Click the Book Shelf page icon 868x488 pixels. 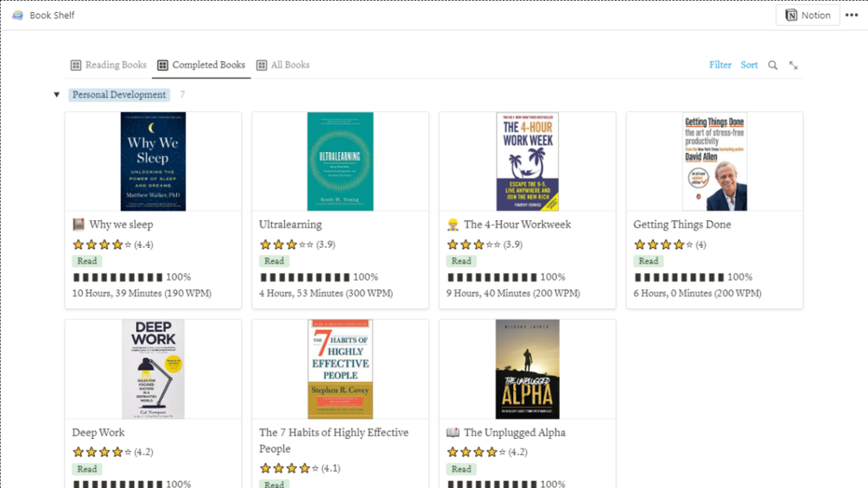pyautogui.click(x=17, y=15)
